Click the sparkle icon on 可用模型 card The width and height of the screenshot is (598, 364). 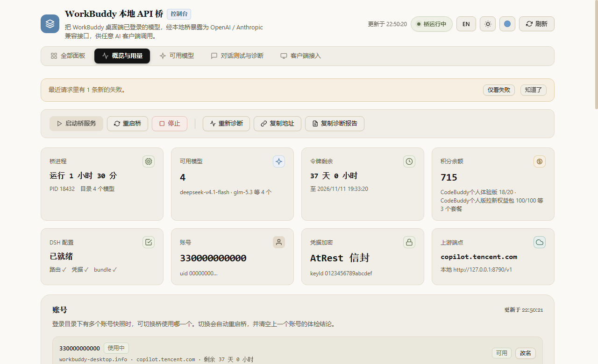point(279,161)
